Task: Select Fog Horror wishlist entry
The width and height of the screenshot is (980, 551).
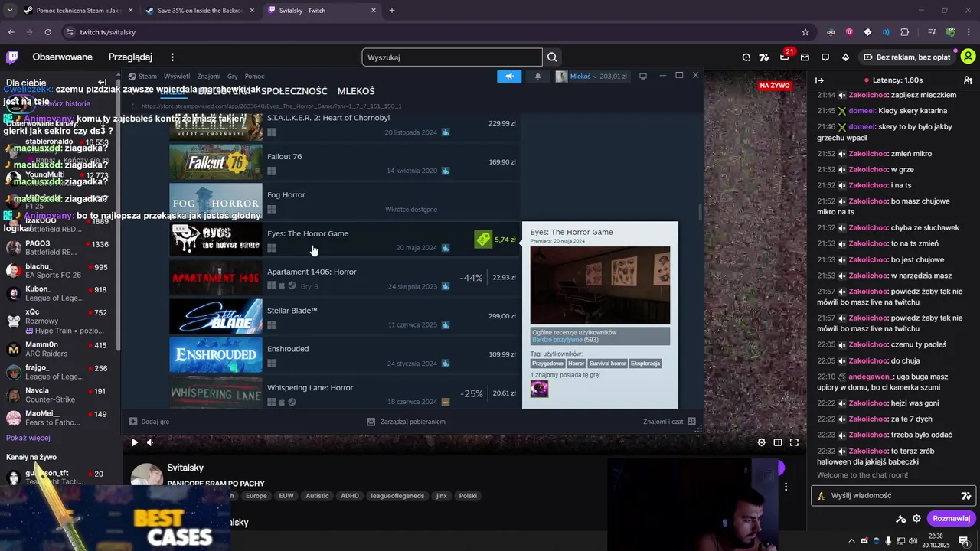Action: click(x=344, y=201)
